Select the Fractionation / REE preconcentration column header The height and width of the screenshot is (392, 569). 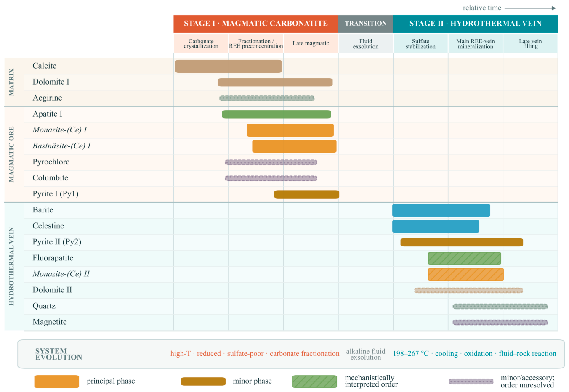pos(256,44)
